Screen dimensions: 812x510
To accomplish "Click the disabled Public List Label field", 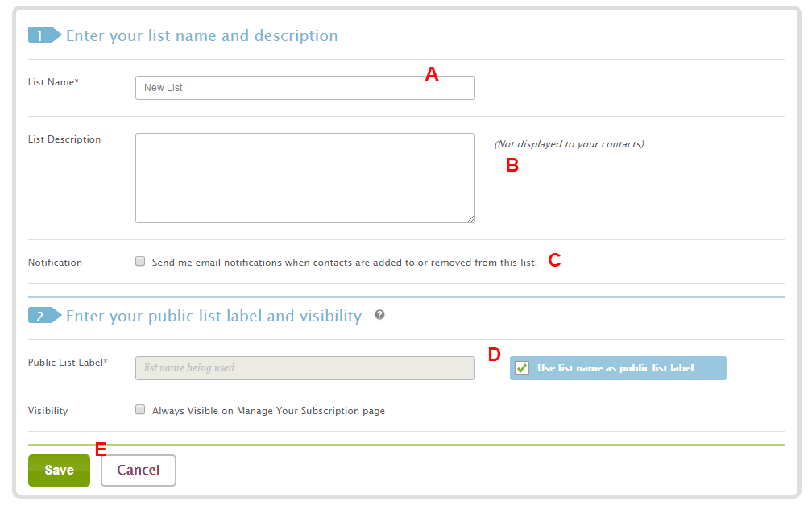I will [304, 367].
